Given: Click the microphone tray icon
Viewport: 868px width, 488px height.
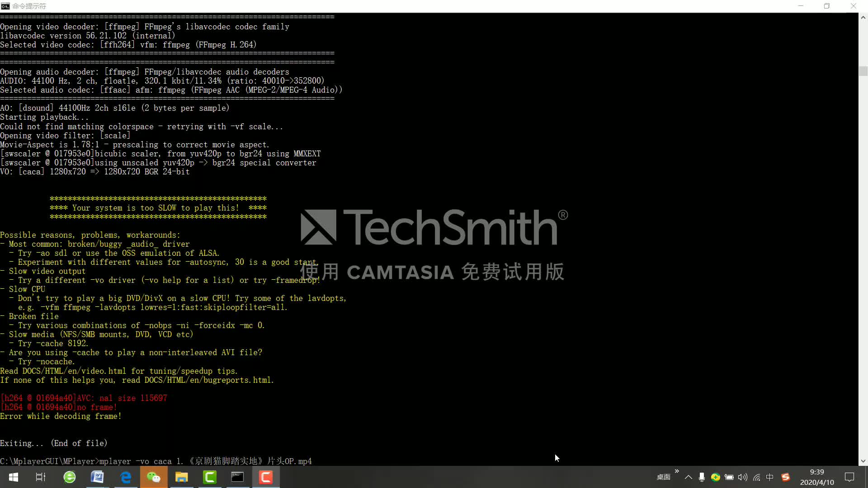Looking at the screenshot, I should tap(702, 477).
